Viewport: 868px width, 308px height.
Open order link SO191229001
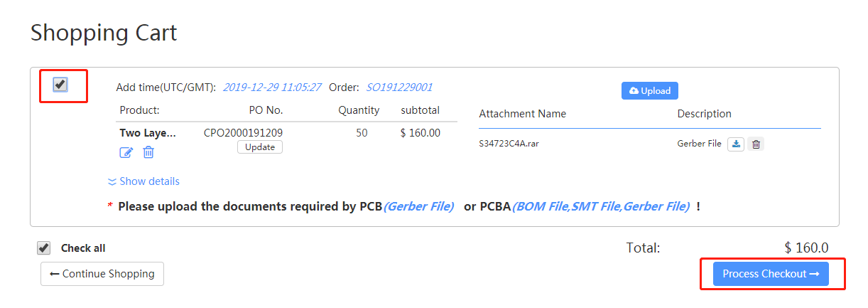399,87
